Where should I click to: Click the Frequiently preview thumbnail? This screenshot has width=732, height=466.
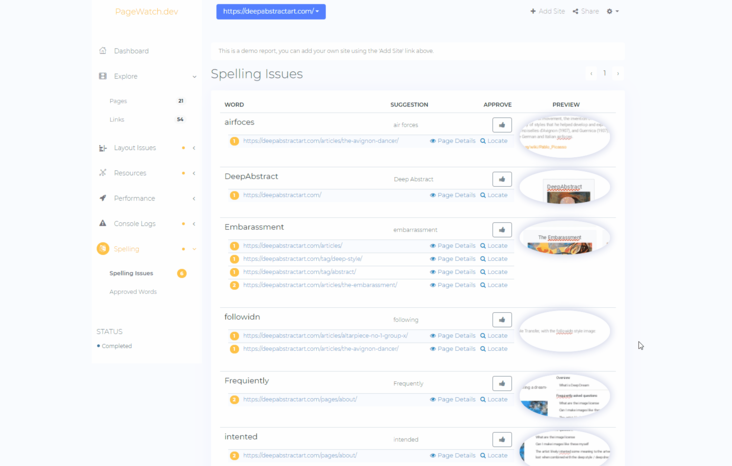[x=565, y=395]
